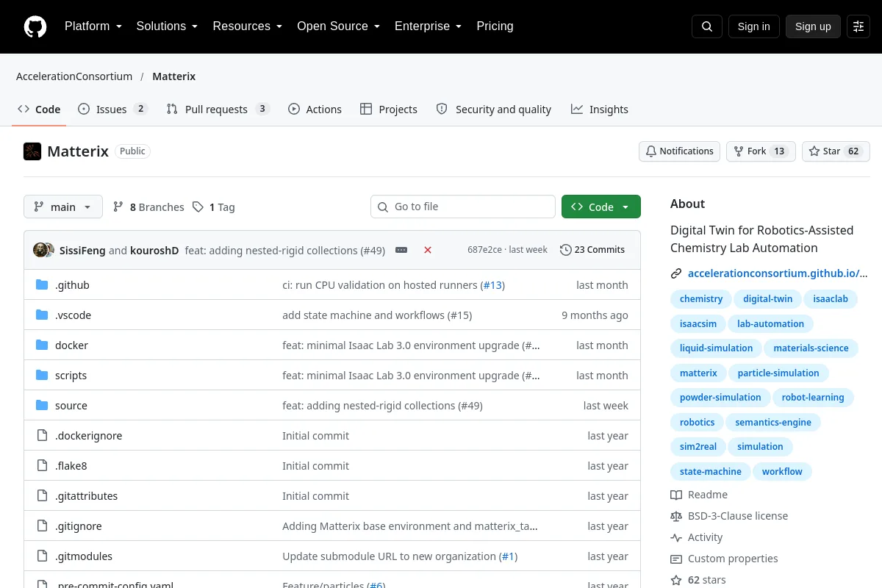Switch to the Projects tab

coord(389,110)
